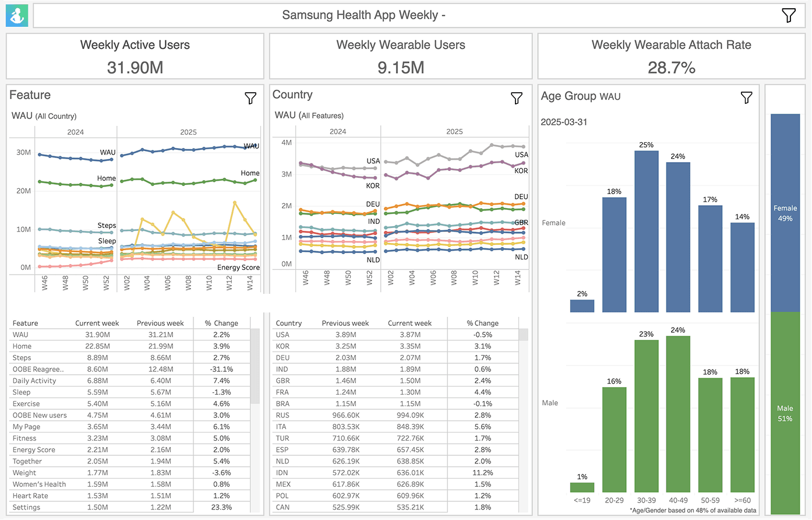
Task: Select the USA row in Country table
Action: 396,335
